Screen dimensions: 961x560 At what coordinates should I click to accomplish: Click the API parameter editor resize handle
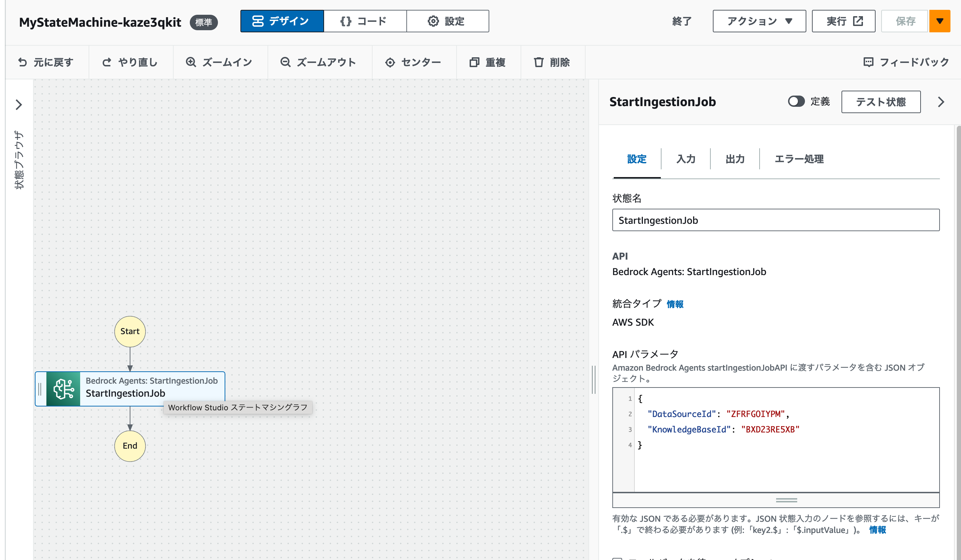click(x=786, y=500)
